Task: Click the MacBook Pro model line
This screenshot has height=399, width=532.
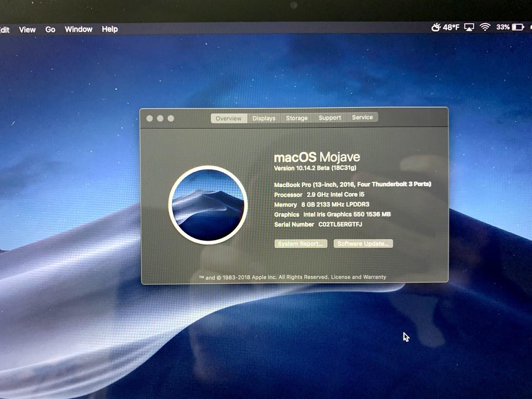Action: click(x=353, y=184)
